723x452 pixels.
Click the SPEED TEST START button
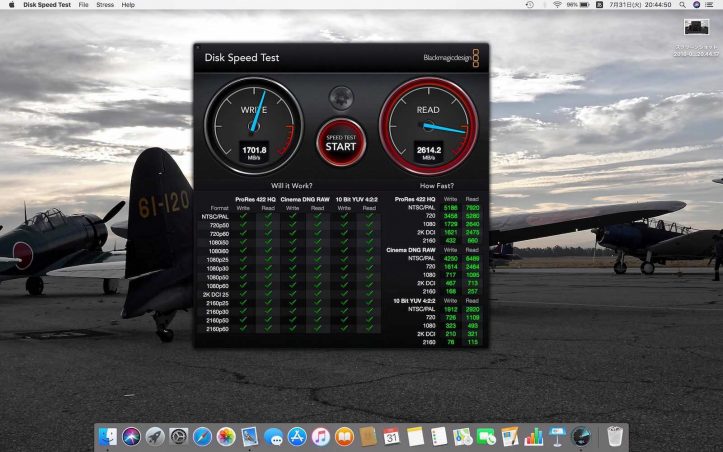(x=341, y=142)
